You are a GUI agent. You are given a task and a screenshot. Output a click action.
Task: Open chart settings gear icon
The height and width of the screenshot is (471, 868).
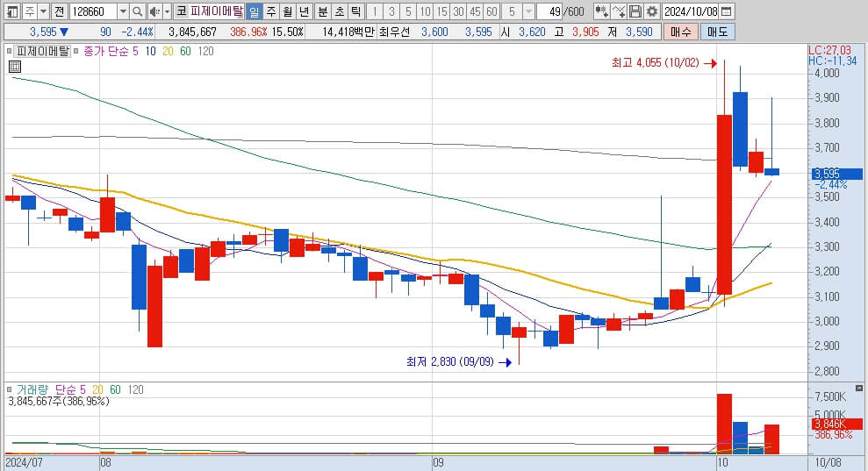[x=652, y=11]
